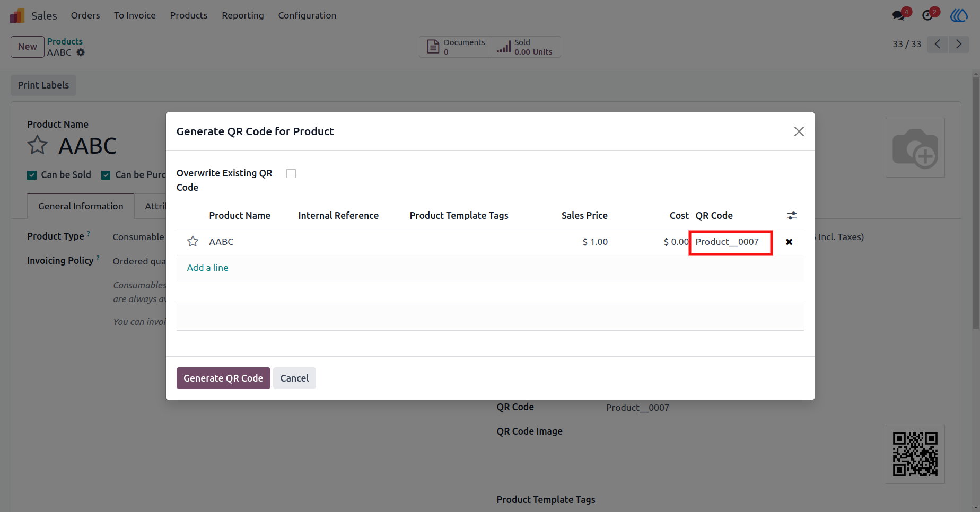
Task: Open the optional columns adjust icon
Action: tap(792, 216)
